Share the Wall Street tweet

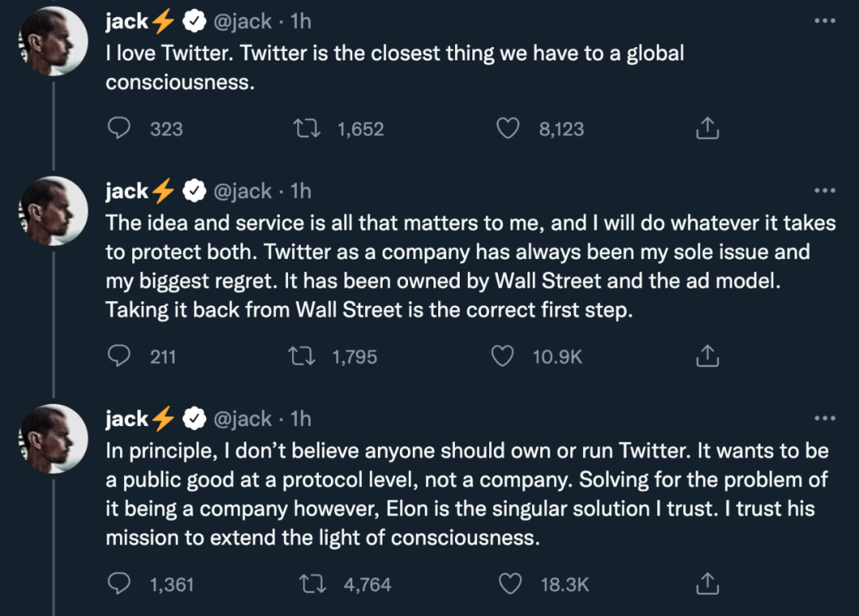point(707,357)
